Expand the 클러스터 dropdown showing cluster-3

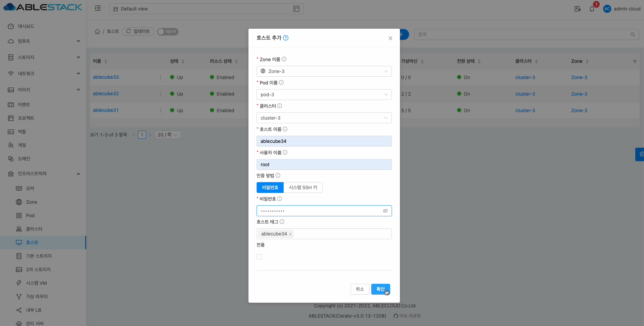(x=324, y=118)
